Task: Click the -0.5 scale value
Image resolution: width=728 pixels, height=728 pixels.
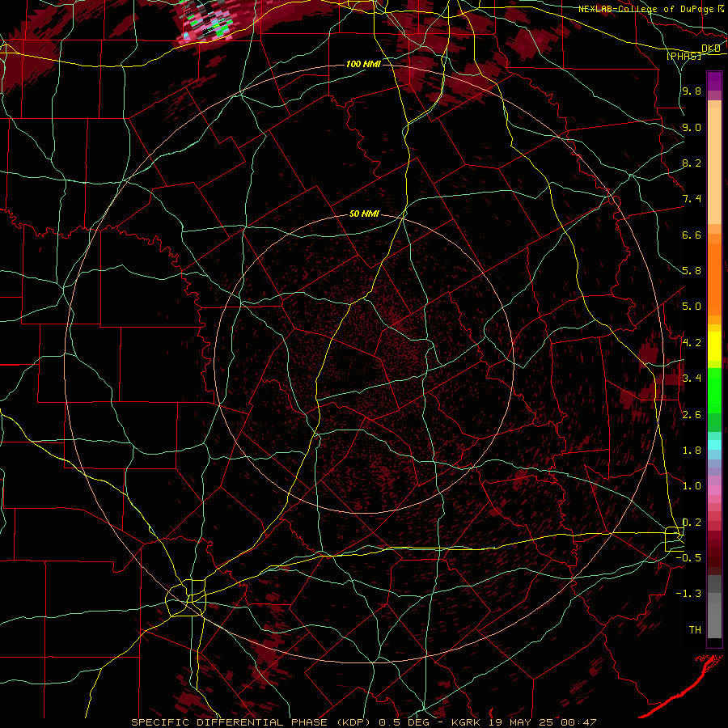Action: (688, 557)
